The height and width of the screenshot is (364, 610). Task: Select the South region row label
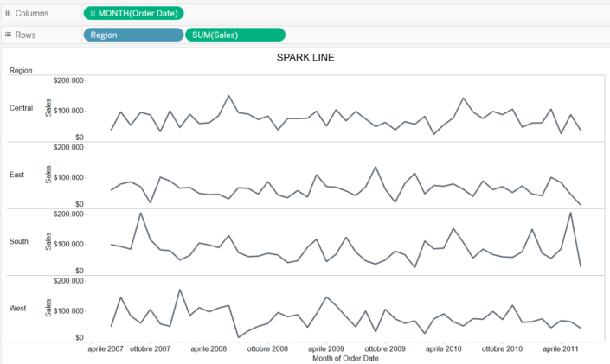(19, 241)
